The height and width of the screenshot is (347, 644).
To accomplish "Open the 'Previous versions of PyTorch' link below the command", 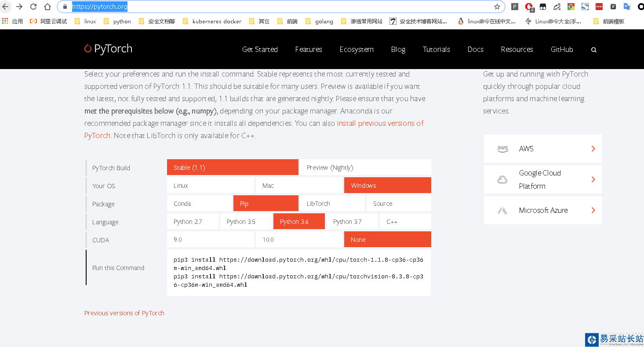I will click(124, 313).
